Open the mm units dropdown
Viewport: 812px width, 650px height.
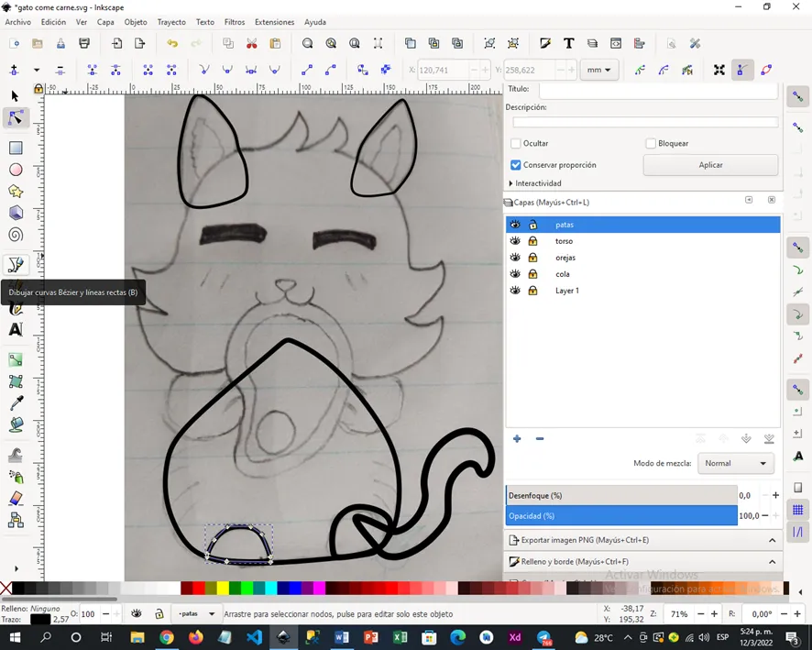[599, 70]
